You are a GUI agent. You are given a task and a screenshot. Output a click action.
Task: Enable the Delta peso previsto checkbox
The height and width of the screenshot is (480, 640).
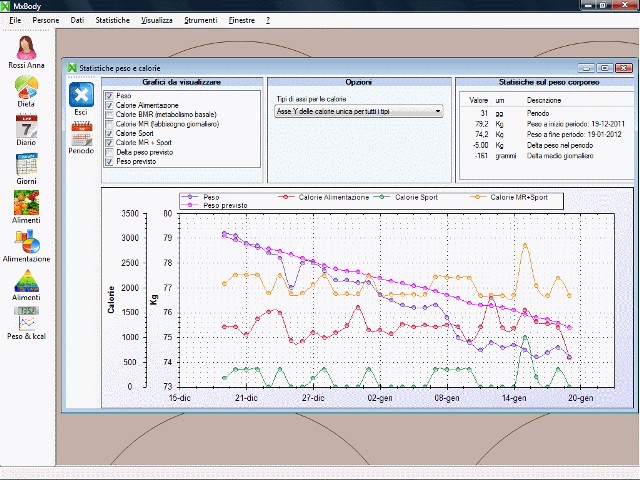[109, 151]
